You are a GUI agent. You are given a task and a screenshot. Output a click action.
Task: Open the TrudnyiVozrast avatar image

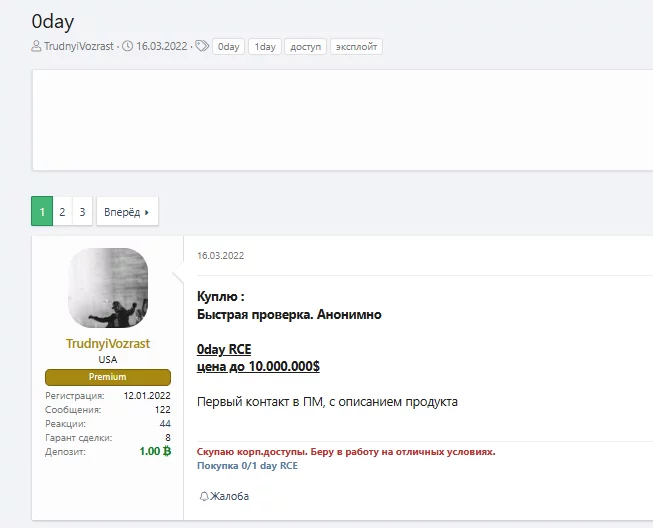click(108, 288)
